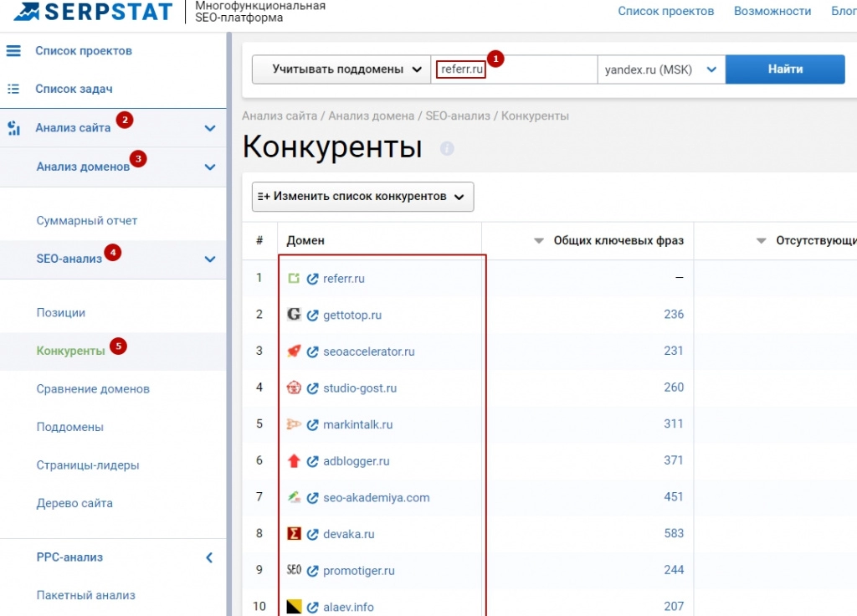Open Страницы-лидеры sidebar item
857x616 pixels.
coord(87,465)
